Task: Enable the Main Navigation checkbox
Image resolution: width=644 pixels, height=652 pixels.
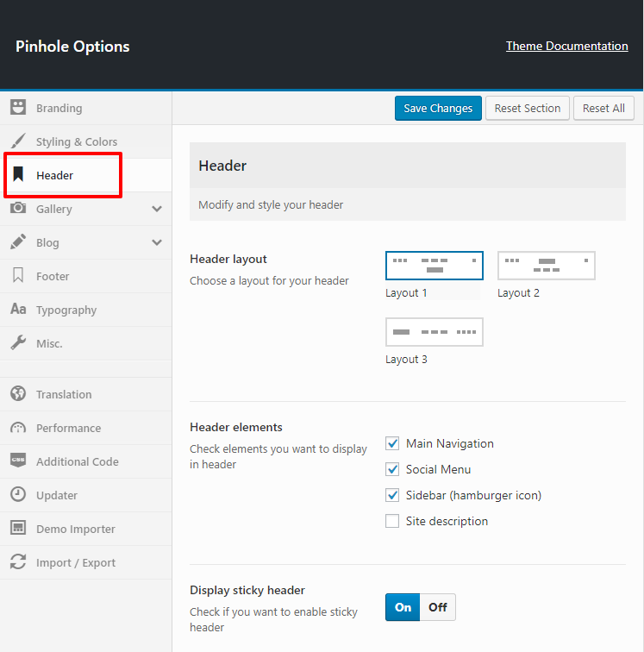Action: 392,443
